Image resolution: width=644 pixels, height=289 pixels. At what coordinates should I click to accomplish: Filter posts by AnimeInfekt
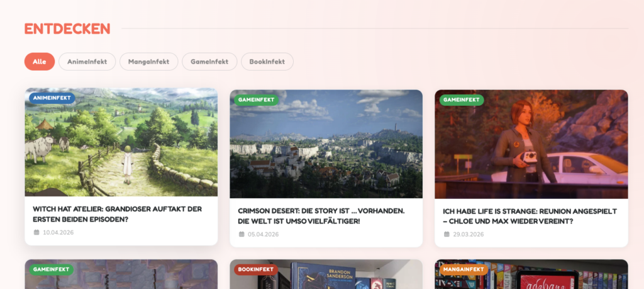click(x=87, y=62)
